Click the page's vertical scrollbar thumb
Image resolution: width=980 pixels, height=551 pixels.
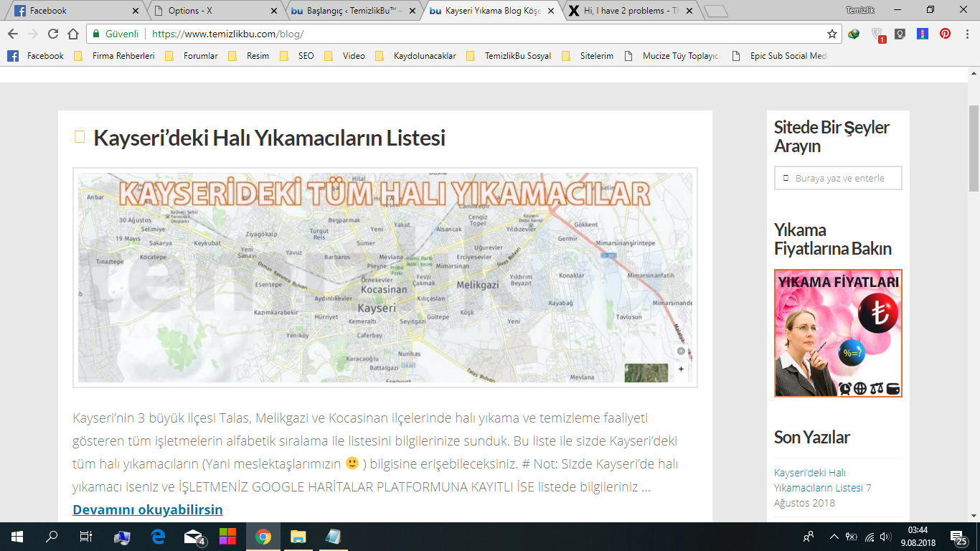coord(974,147)
